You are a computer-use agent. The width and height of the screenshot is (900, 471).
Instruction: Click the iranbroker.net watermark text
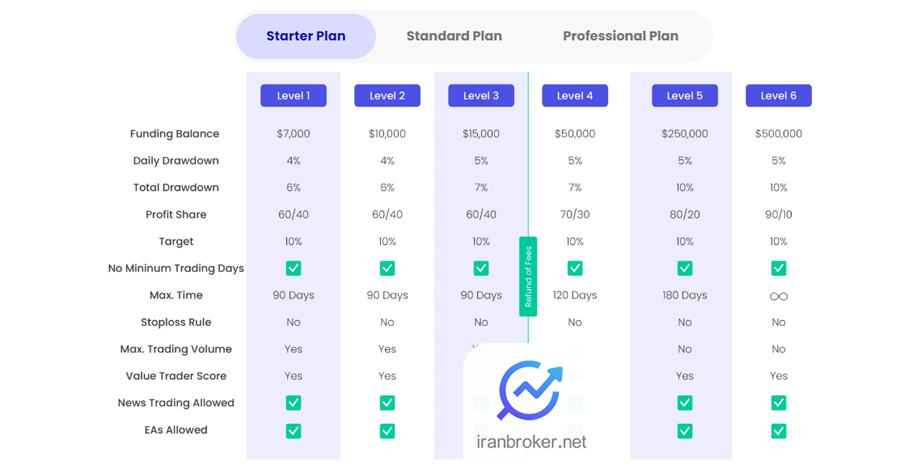pos(531,442)
